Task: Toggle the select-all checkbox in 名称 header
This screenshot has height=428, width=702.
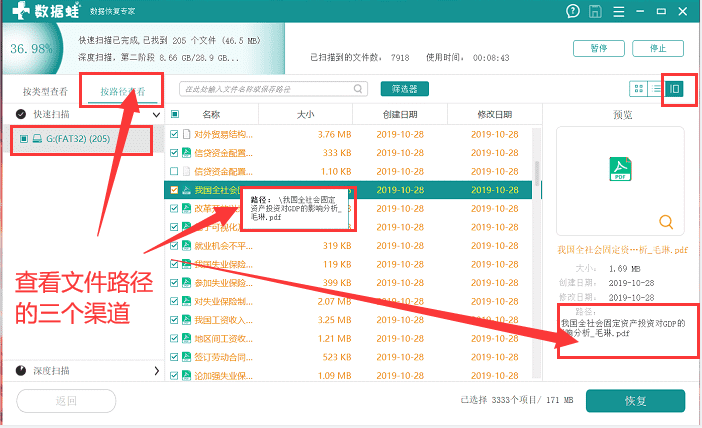Action: (175, 114)
